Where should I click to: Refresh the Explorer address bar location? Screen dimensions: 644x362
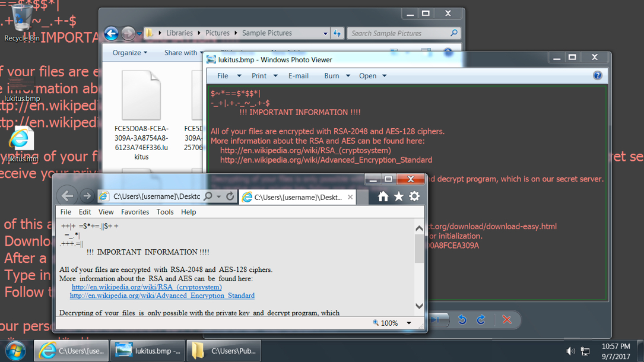337,33
